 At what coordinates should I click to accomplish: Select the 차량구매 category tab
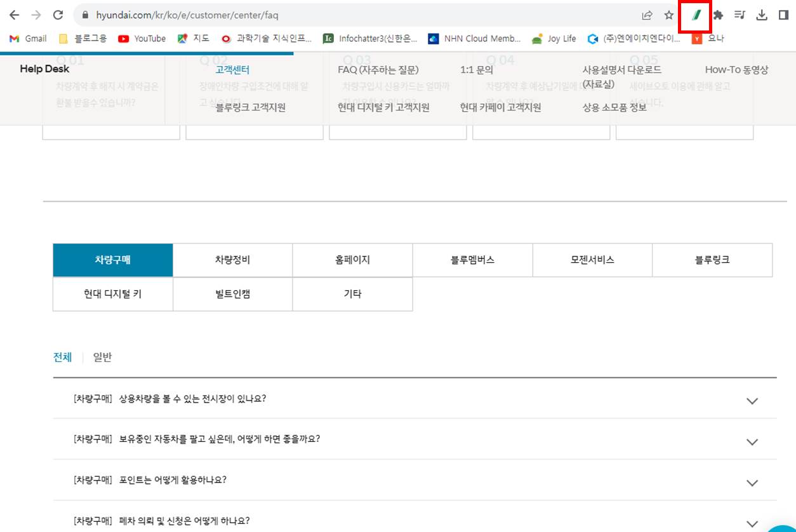[113, 260]
